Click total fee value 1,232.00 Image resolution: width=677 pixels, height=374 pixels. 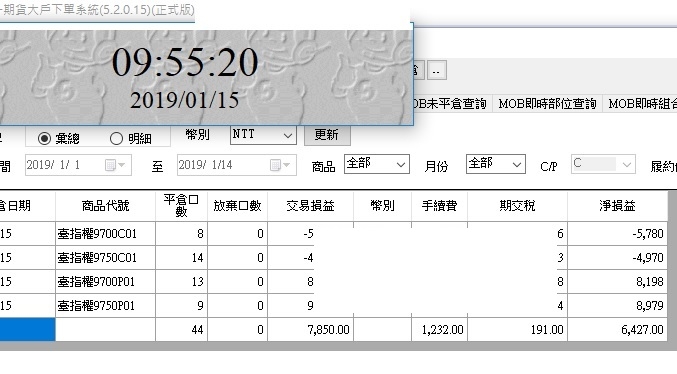[440, 330]
